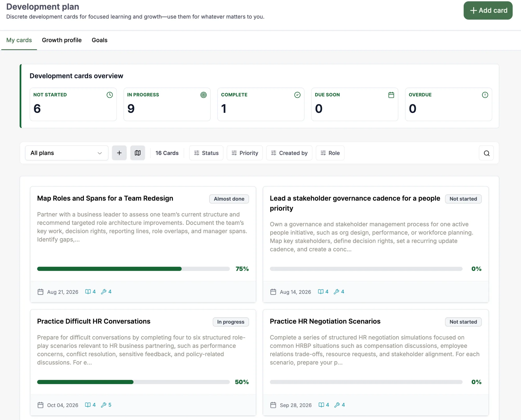Screen dimensions: 521x420
Task: Click the checkmark icon in Complete tile
Action: 297,95
